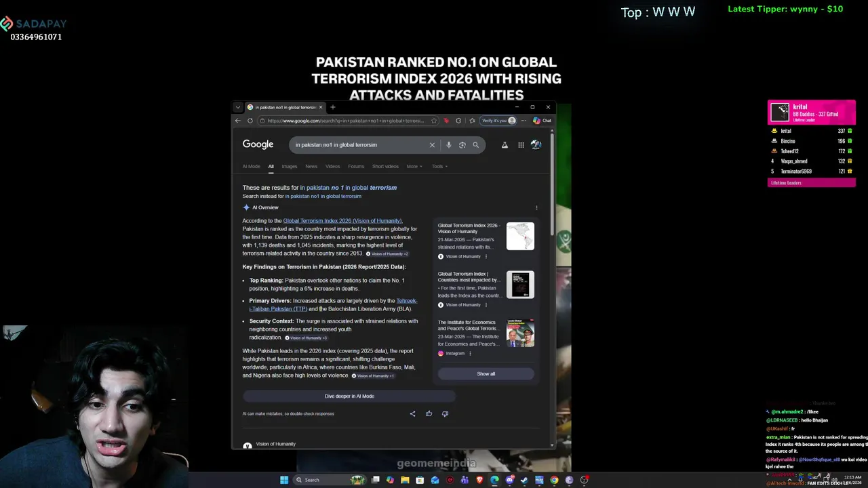Expand the More search filters dropdown
Image resolution: width=868 pixels, height=488 pixels.
pos(414,166)
